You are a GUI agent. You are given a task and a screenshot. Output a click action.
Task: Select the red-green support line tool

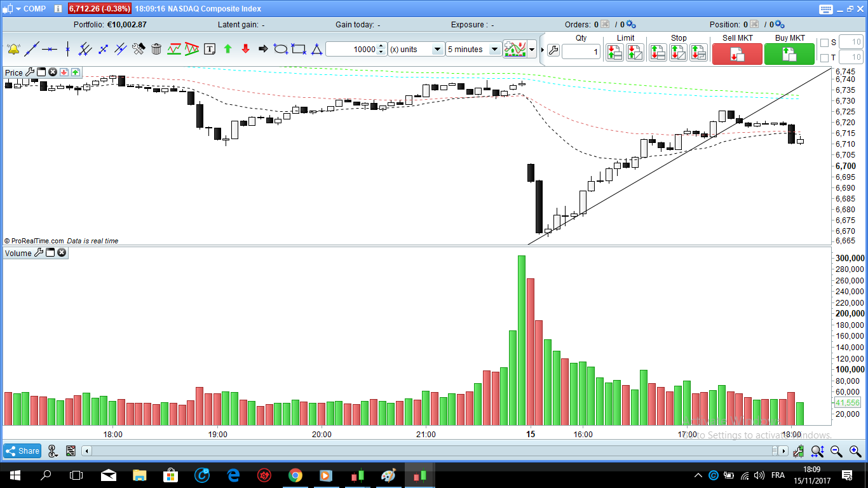174,49
